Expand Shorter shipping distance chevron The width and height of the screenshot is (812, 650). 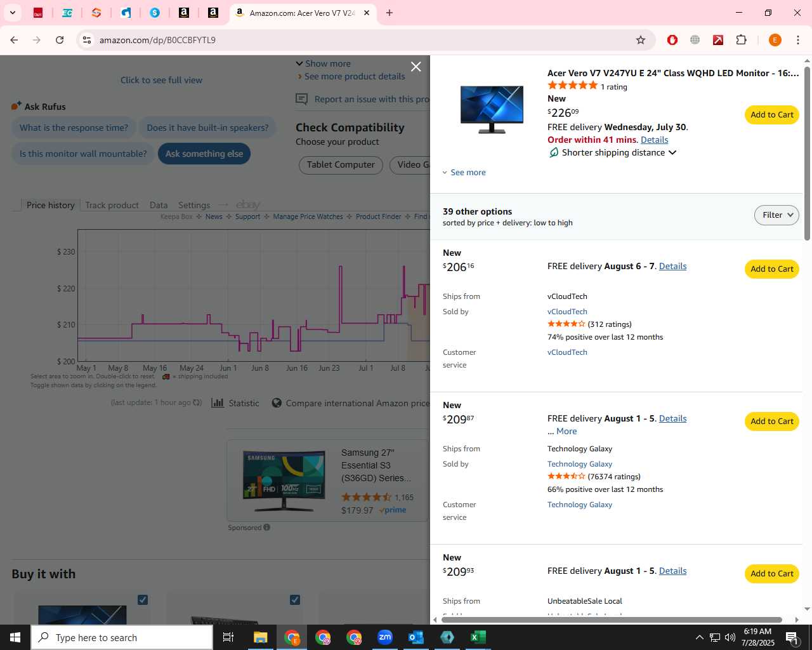[x=672, y=152]
